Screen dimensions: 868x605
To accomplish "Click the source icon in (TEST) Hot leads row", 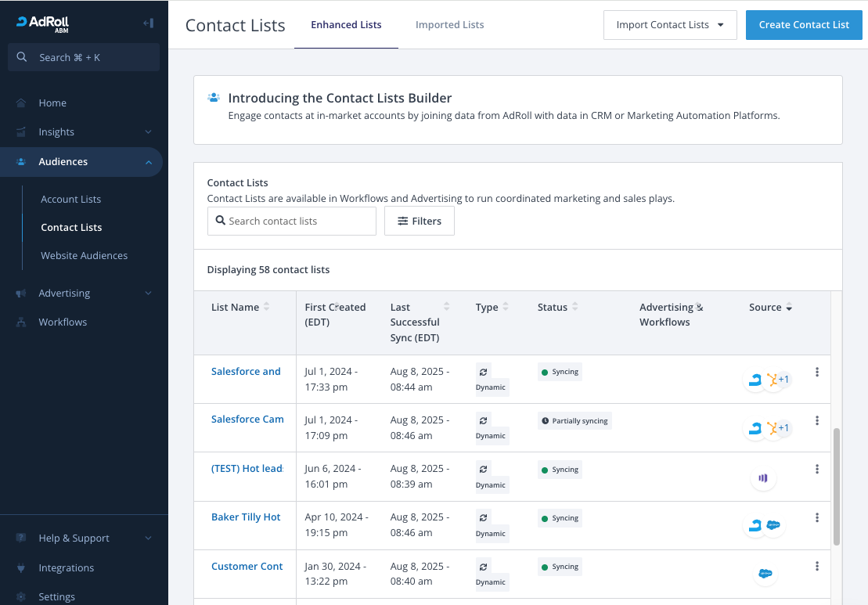I will (763, 478).
